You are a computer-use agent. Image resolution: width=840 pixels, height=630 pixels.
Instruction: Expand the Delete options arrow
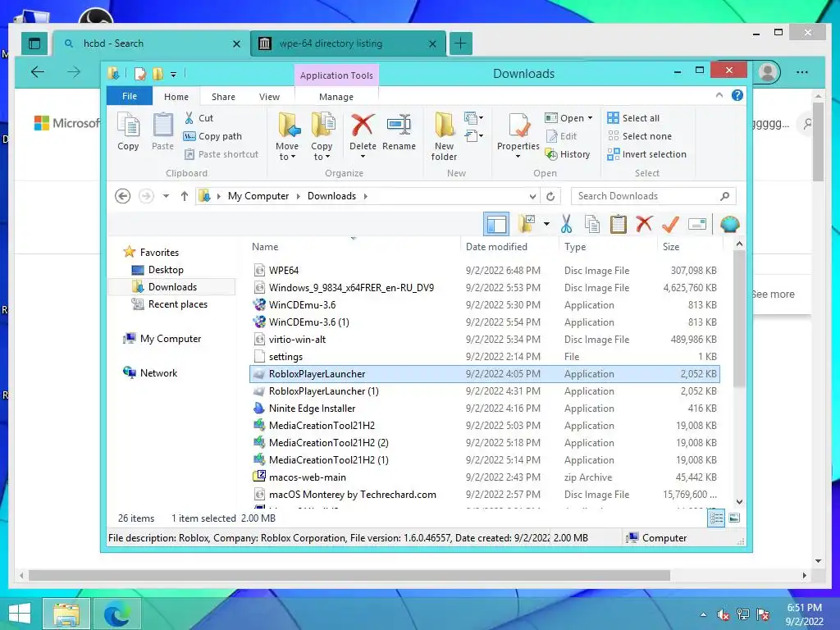coord(363,157)
